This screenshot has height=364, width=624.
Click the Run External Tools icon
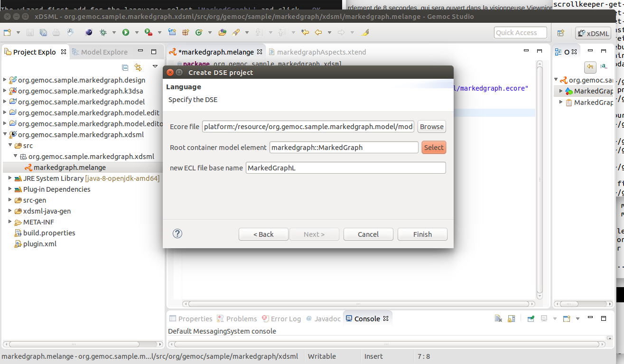tap(149, 33)
